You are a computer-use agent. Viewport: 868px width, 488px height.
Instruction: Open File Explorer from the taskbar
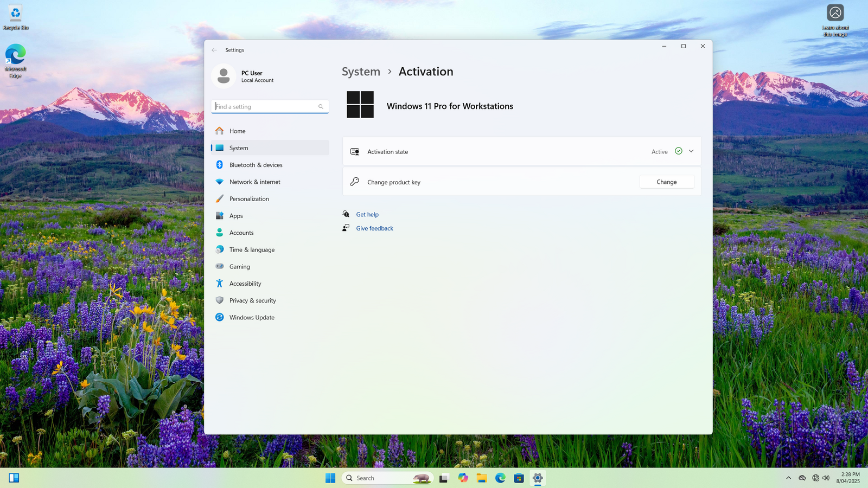[x=482, y=478]
